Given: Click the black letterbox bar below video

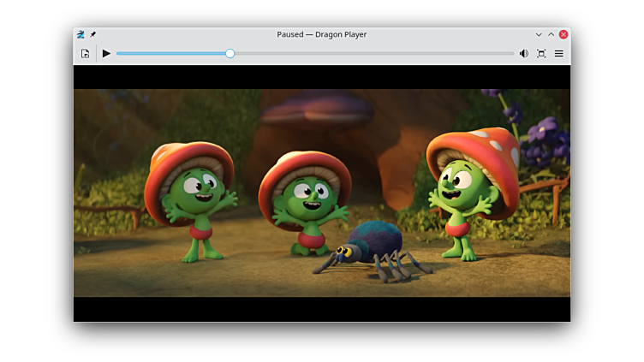Looking at the screenshot, I should [321, 309].
